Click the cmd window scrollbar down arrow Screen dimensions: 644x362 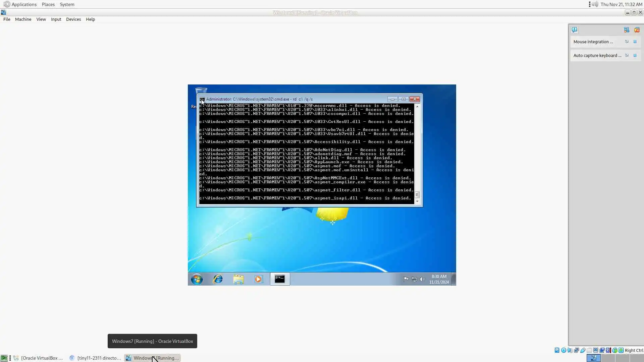coord(417,201)
